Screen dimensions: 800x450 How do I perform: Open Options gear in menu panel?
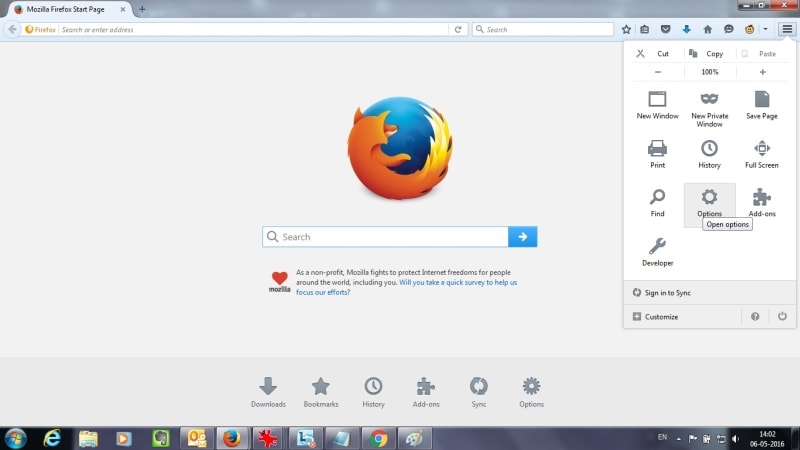pos(710,203)
